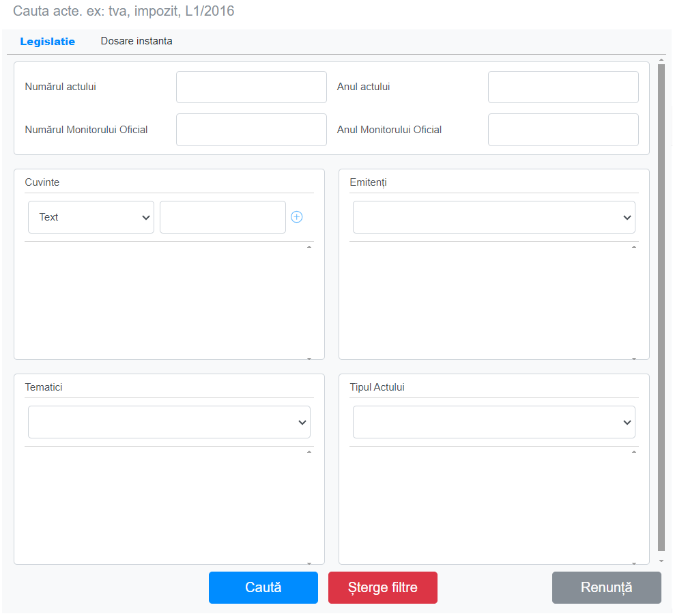Screen dimensions: 673x616
Task: Click the main vertical scrollbar of the form
Action: click(x=661, y=307)
